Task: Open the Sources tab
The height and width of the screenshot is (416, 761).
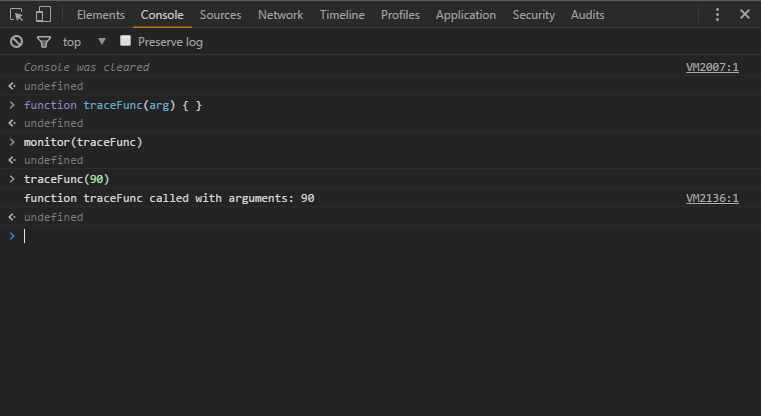Action: click(220, 15)
